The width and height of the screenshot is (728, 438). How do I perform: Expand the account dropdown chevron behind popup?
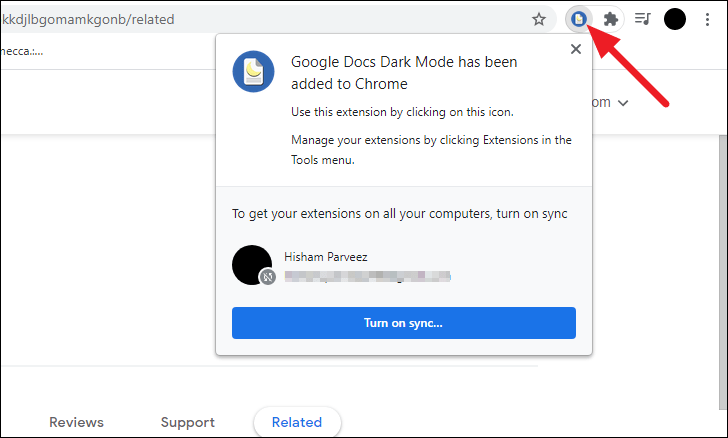click(x=623, y=103)
